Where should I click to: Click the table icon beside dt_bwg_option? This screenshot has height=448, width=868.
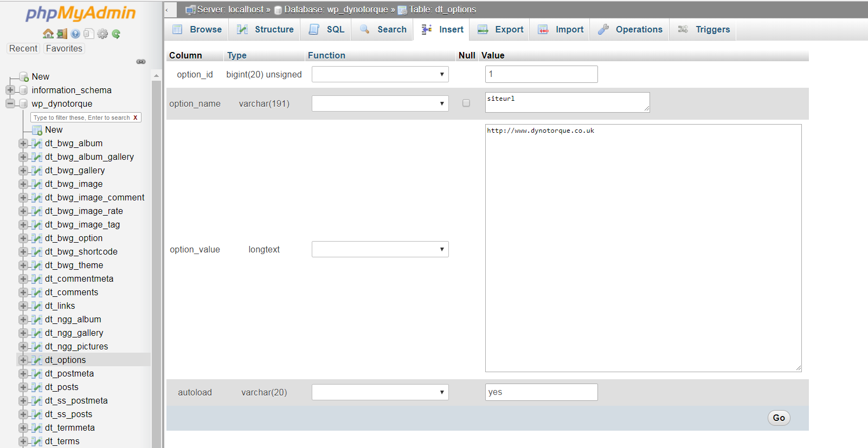(x=37, y=238)
